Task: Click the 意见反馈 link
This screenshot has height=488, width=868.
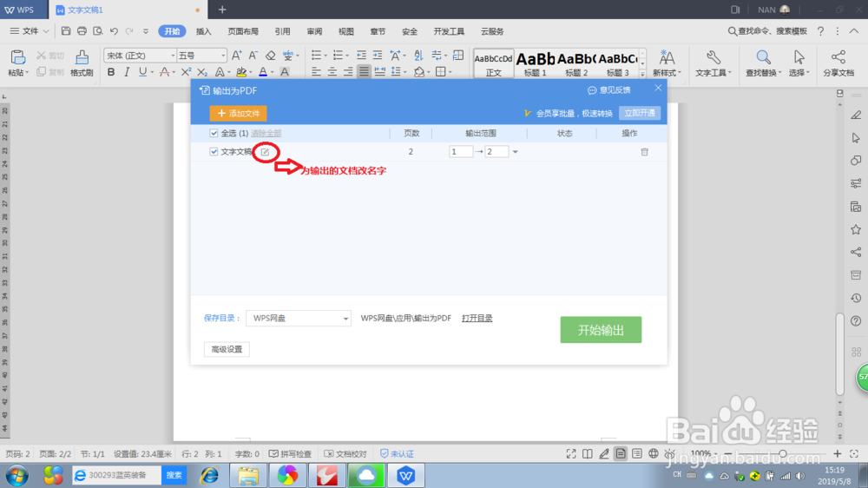Action: click(x=609, y=89)
